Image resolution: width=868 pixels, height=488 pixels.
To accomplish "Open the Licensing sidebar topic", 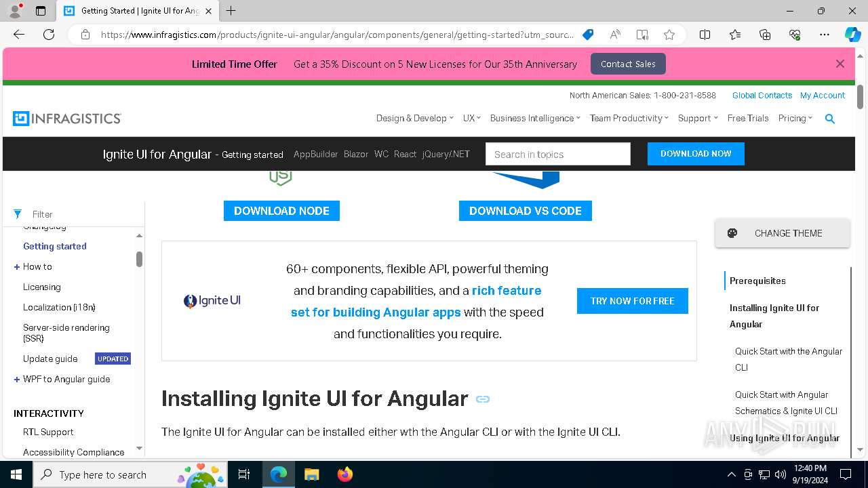I will tap(42, 287).
